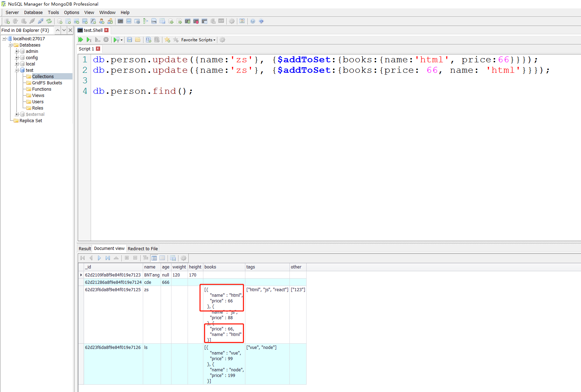Click the Refresh icon in main toolbar

pyautogui.click(x=49, y=21)
